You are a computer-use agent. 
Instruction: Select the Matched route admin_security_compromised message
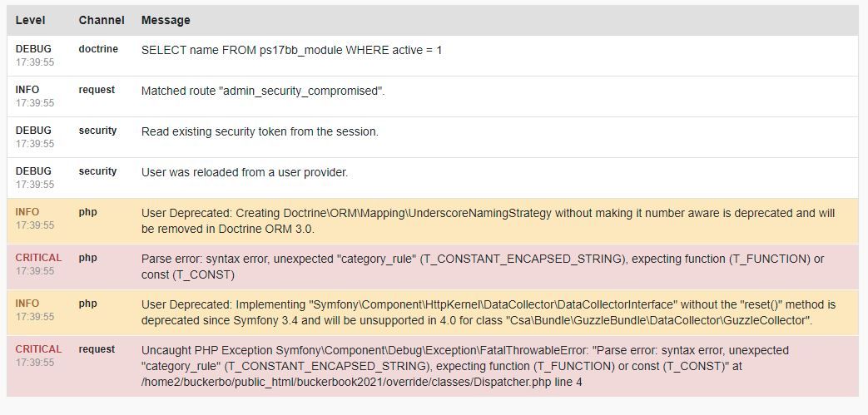263,91
